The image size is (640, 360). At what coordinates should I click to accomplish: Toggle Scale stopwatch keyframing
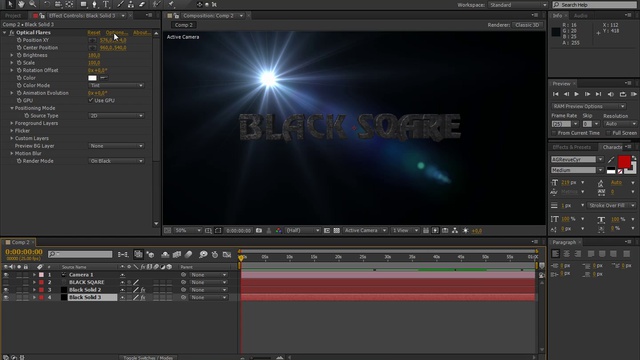click(19, 62)
